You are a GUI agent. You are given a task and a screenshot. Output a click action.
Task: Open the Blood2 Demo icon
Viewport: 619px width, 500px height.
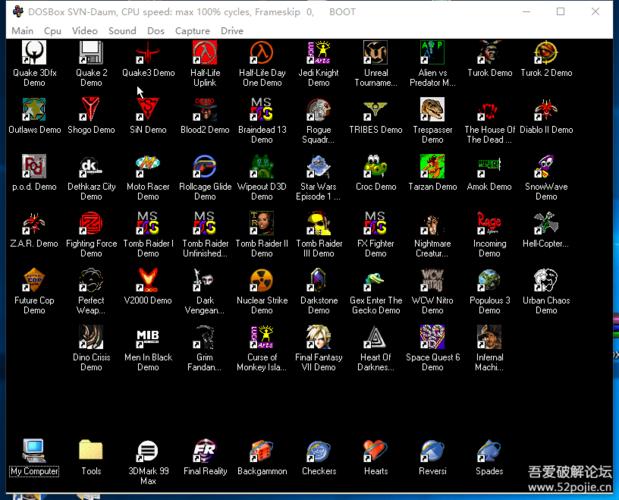[x=204, y=110]
